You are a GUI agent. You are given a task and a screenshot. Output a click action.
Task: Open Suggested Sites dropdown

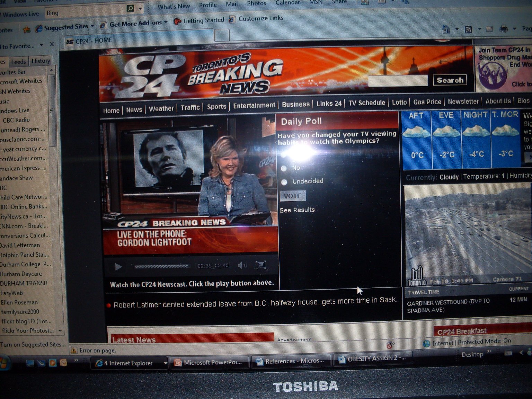tap(92, 26)
